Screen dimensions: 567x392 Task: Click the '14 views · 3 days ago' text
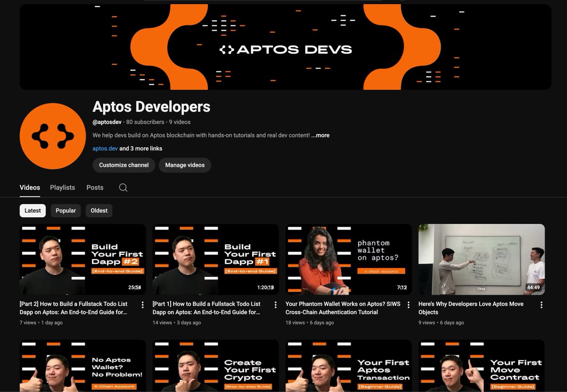coord(177,323)
